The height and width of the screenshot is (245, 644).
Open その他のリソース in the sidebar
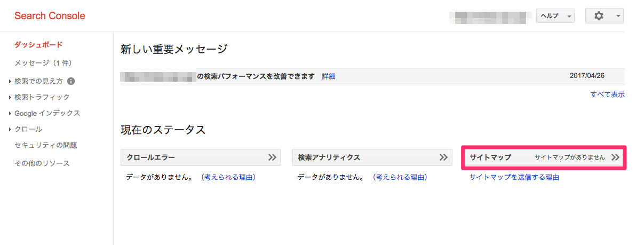(42, 163)
